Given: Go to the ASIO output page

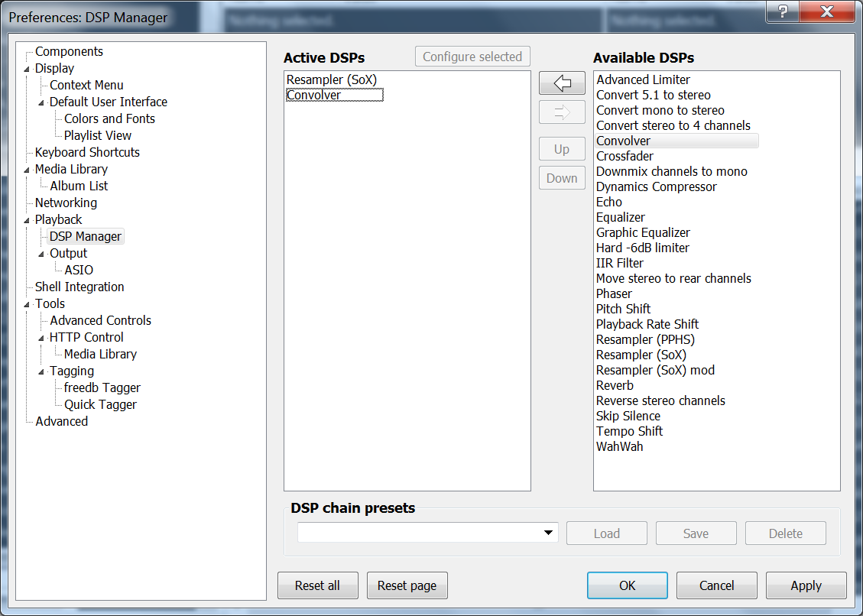Looking at the screenshot, I should (x=79, y=270).
